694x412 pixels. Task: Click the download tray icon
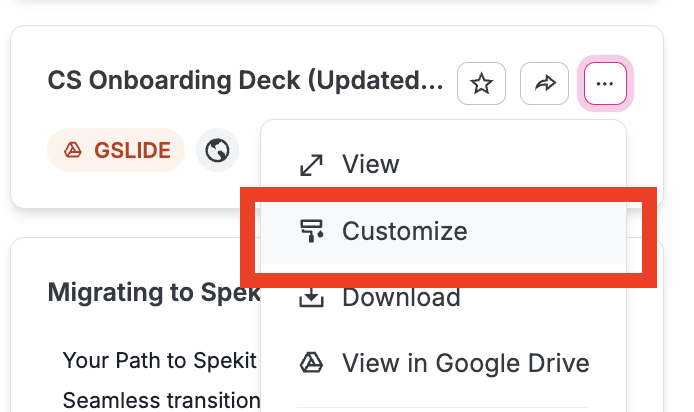[x=311, y=297]
